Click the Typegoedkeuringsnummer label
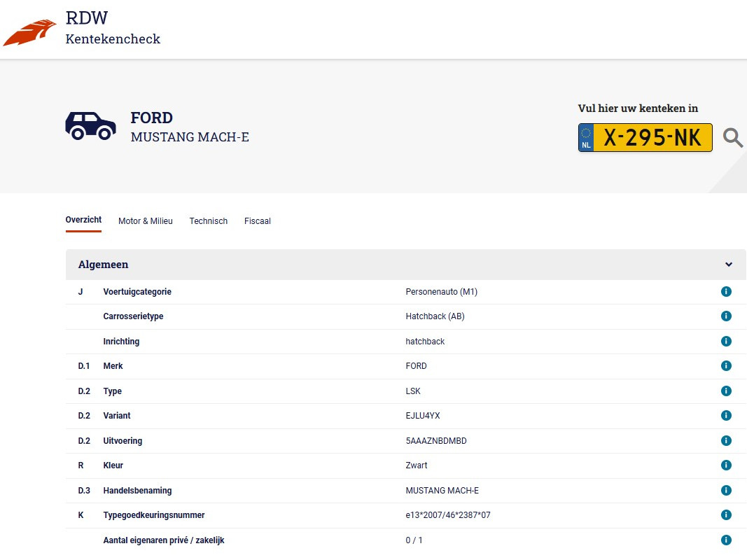 pyautogui.click(x=154, y=515)
